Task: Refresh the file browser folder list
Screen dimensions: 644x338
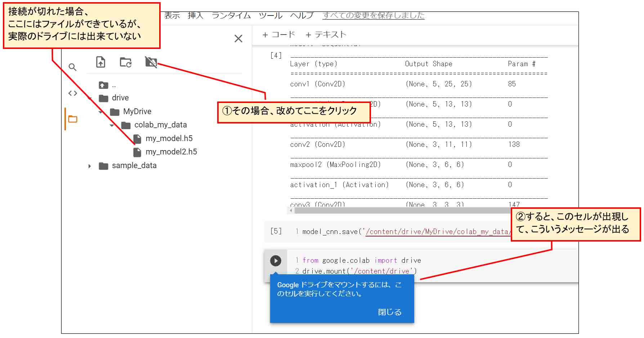Action: coord(125,62)
